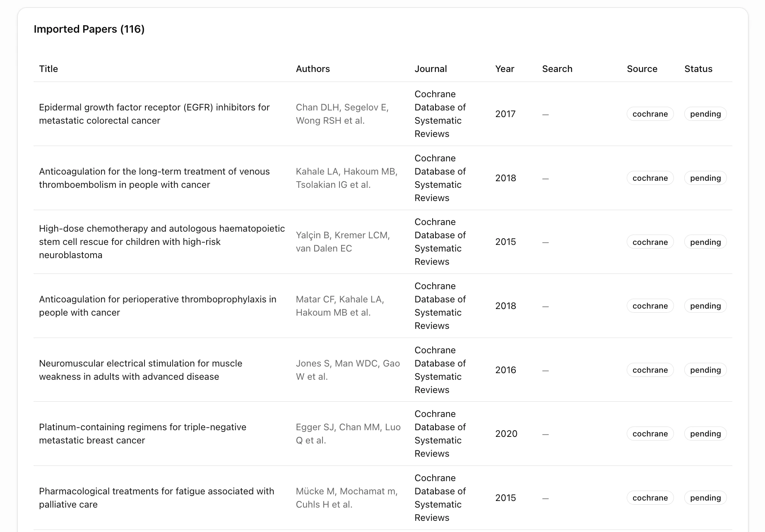The image size is (765, 532).
Task: Select the pending status of the platinum-containing regimens paper
Action: point(705,434)
